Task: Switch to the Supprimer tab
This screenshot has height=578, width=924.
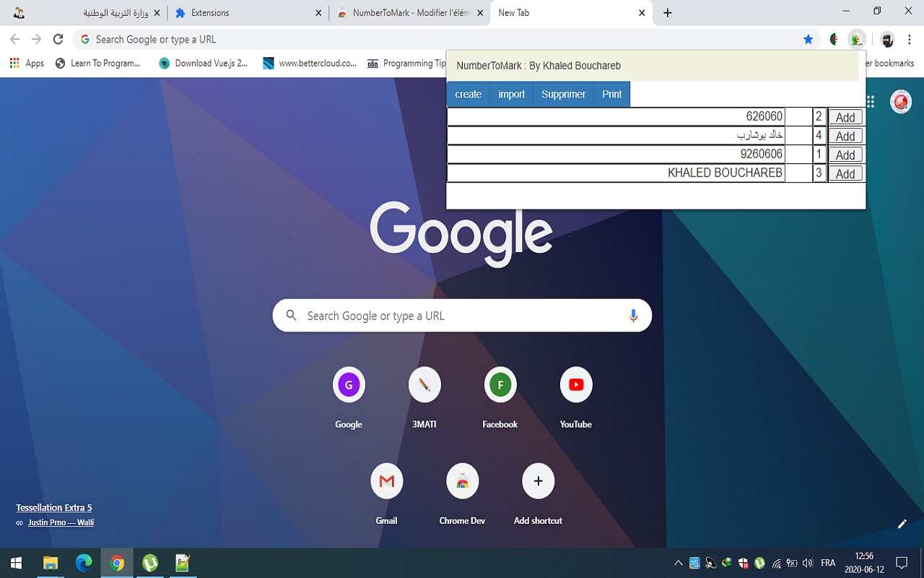Action: (x=563, y=94)
